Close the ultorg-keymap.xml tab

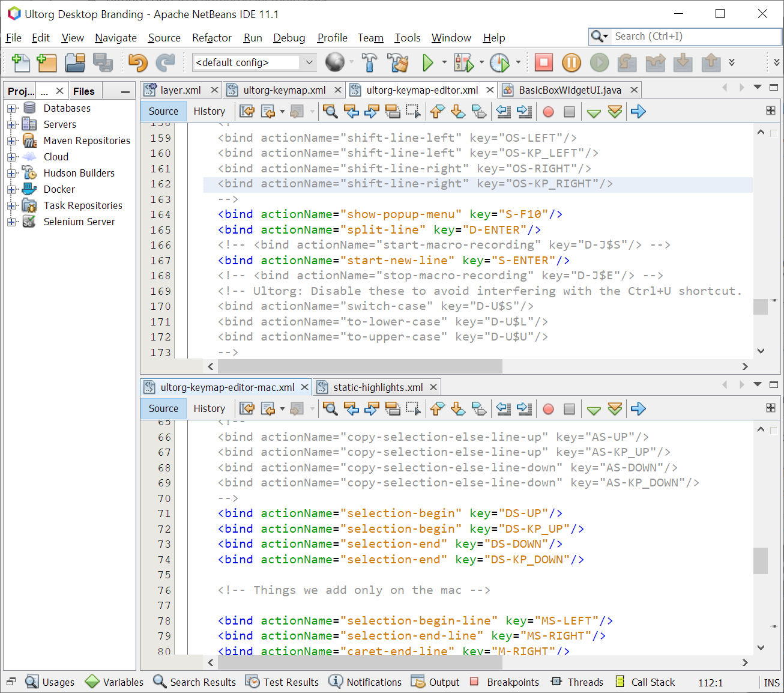(x=338, y=90)
